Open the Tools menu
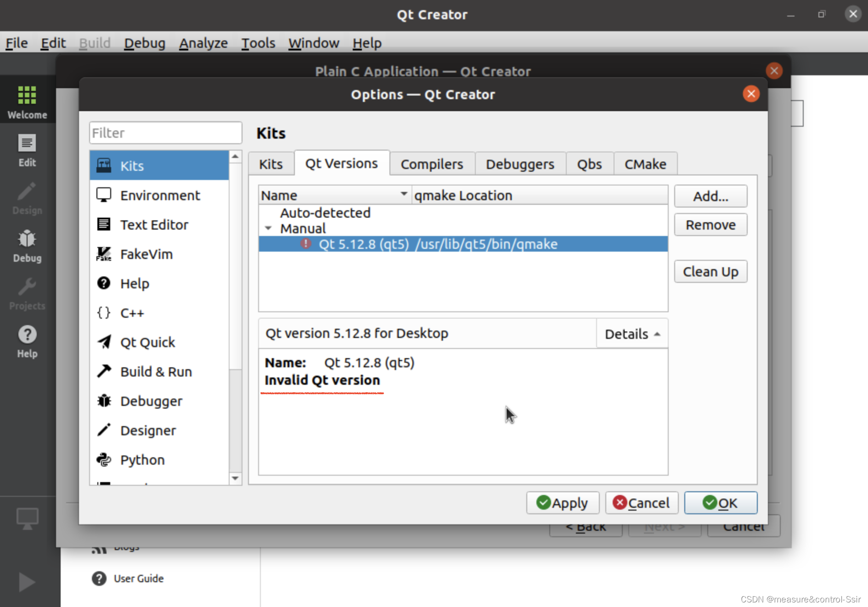 (258, 43)
